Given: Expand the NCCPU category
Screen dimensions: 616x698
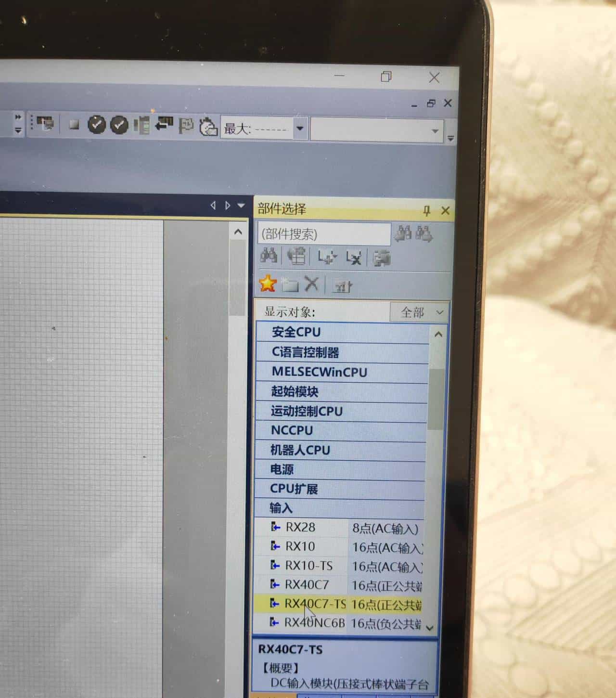Looking at the screenshot, I should click(340, 431).
